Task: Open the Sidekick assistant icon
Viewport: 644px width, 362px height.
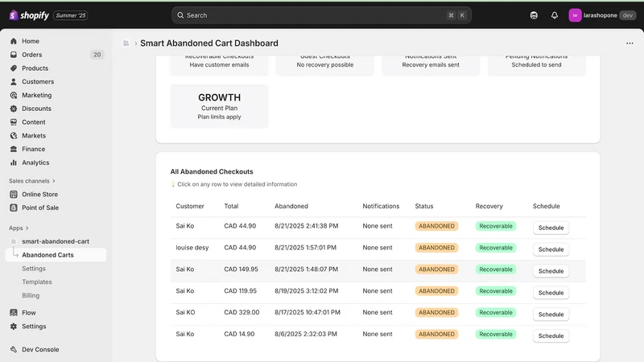Action: pos(534,15)
